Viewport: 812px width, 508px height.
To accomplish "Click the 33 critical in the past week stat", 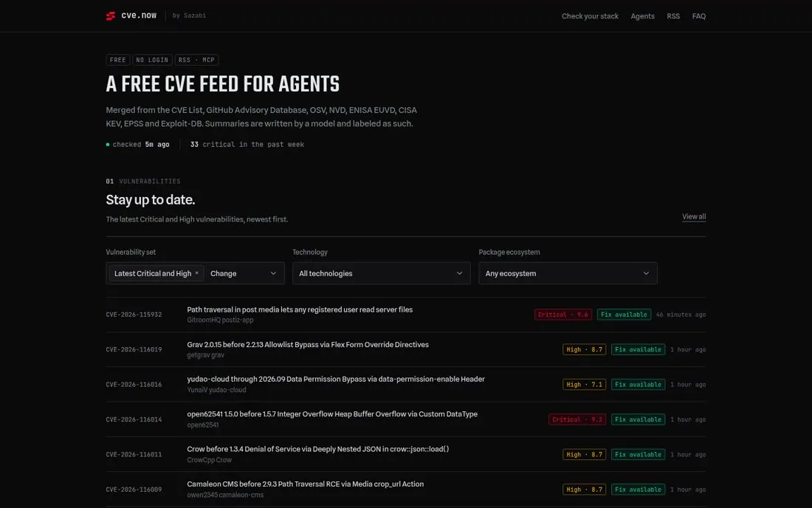I will (247, 145).
